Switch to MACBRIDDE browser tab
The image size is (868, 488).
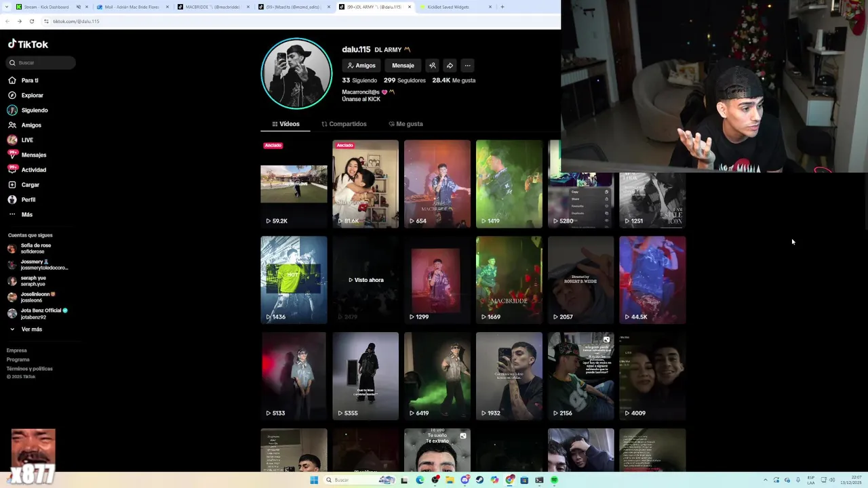pos(212,7)
